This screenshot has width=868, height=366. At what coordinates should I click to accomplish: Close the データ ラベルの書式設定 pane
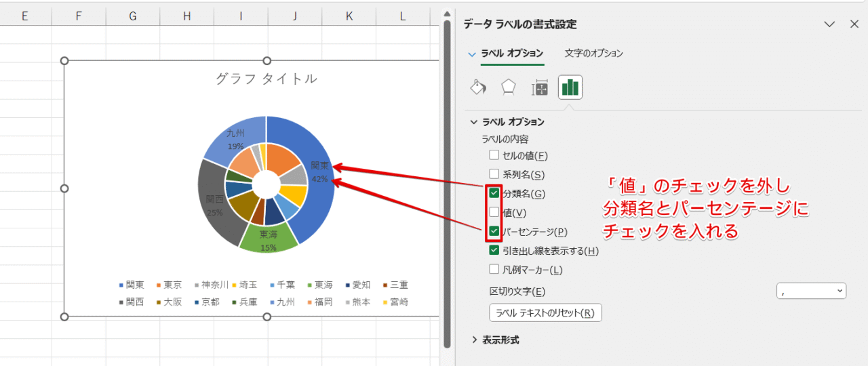[x=854, y=24]
